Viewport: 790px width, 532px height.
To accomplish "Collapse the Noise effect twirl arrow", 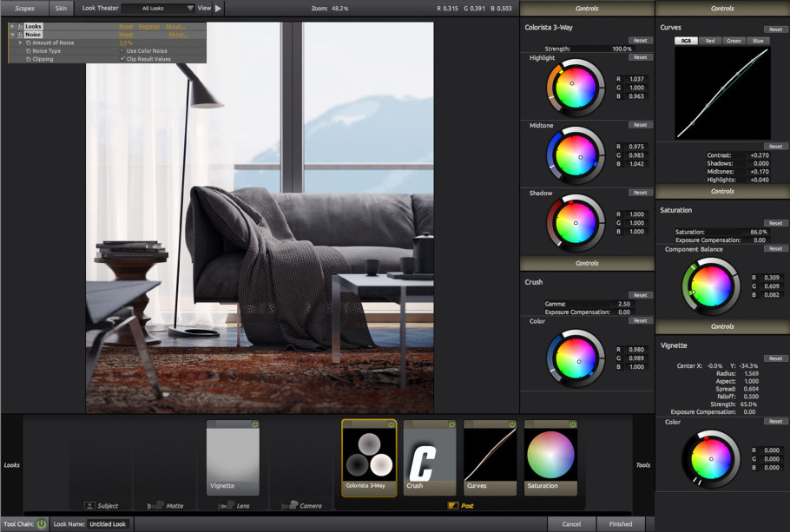I will pyautogui.click(x=12, y=35).
